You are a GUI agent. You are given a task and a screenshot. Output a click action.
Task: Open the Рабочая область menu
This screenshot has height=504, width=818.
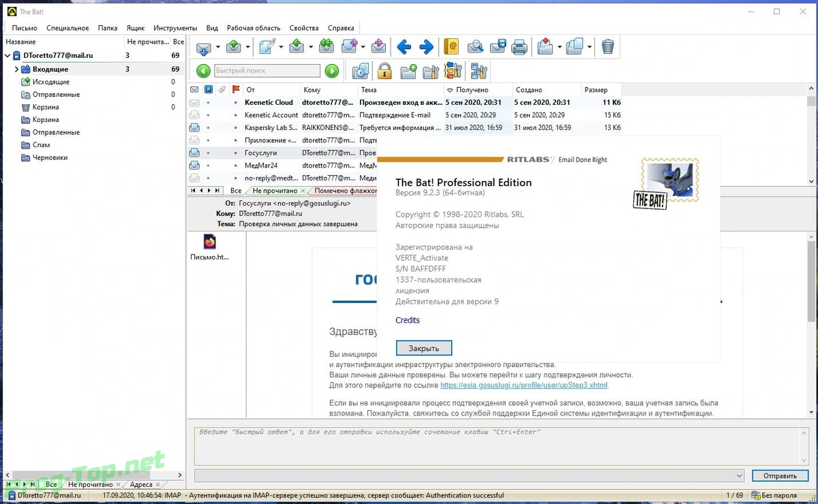coord(254,28)
